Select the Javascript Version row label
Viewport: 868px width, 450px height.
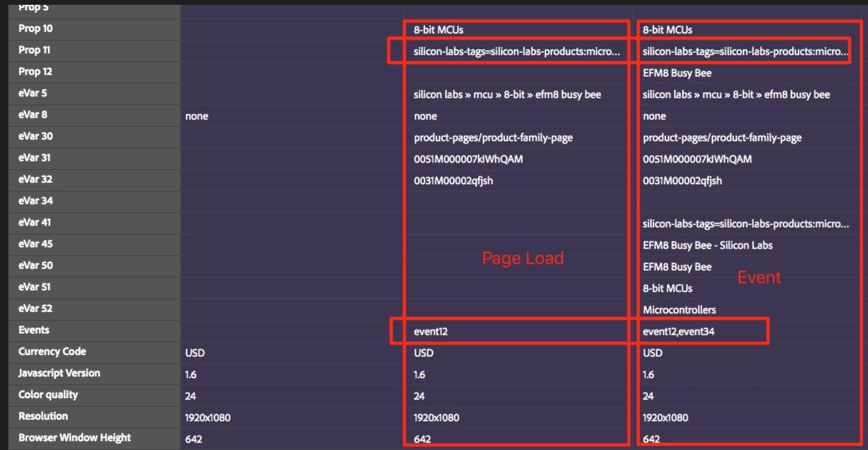pyautogui.click(x=59, y=373)
